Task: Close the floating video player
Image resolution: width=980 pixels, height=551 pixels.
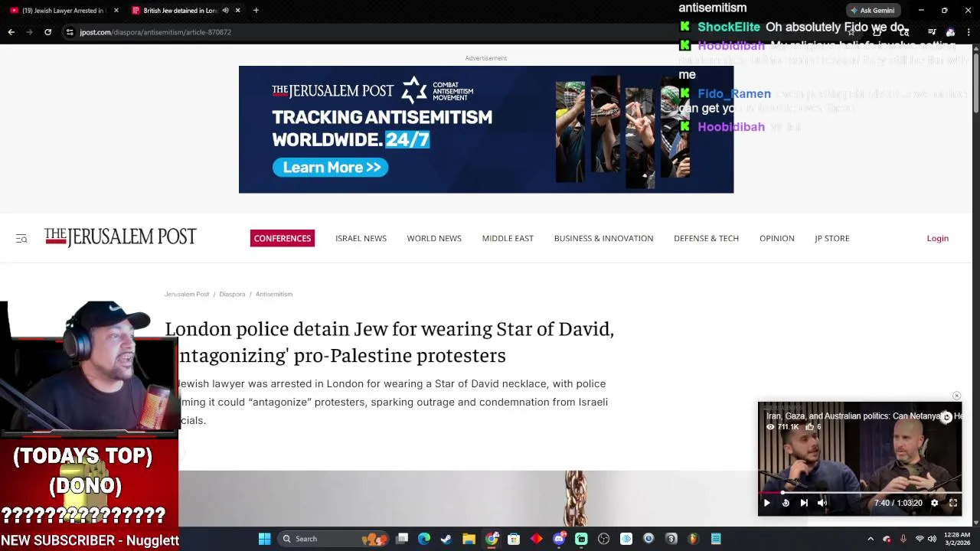Action: (956, 396)
